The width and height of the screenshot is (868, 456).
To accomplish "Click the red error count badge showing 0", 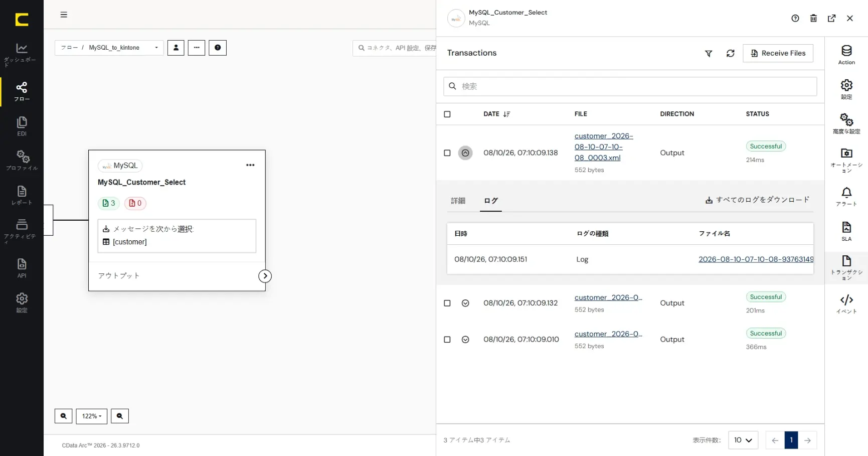I will coord(135,203).
